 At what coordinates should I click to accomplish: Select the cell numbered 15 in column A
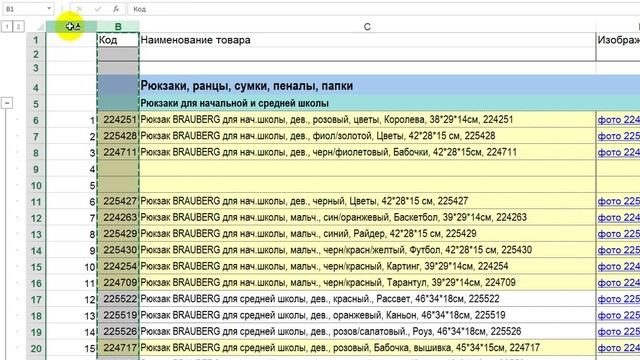pos(71,348)
